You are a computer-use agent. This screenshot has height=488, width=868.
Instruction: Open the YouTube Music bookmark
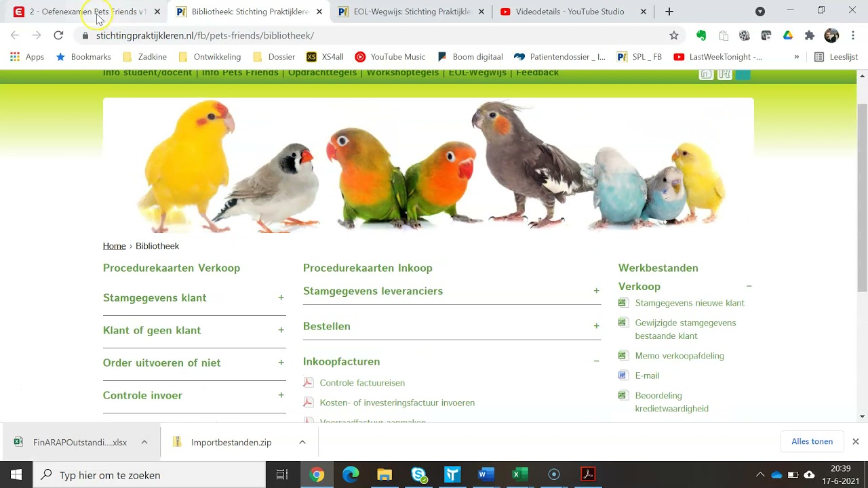click(x=391, y=57)
